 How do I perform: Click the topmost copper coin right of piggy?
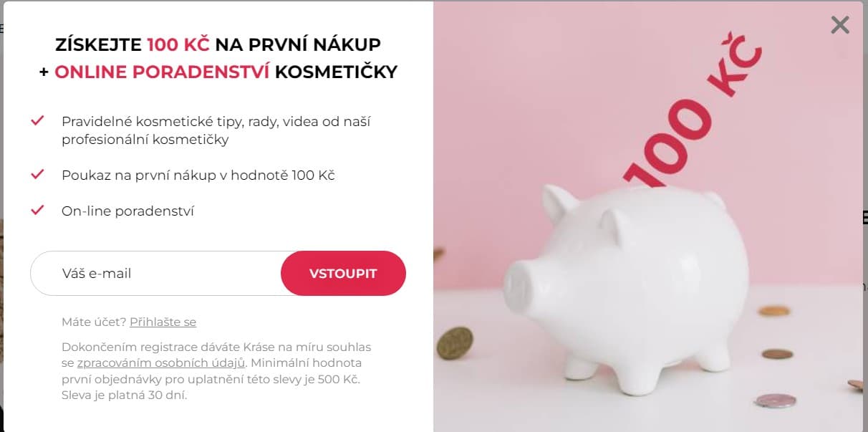pyautogui.click(x=774, y=311)
